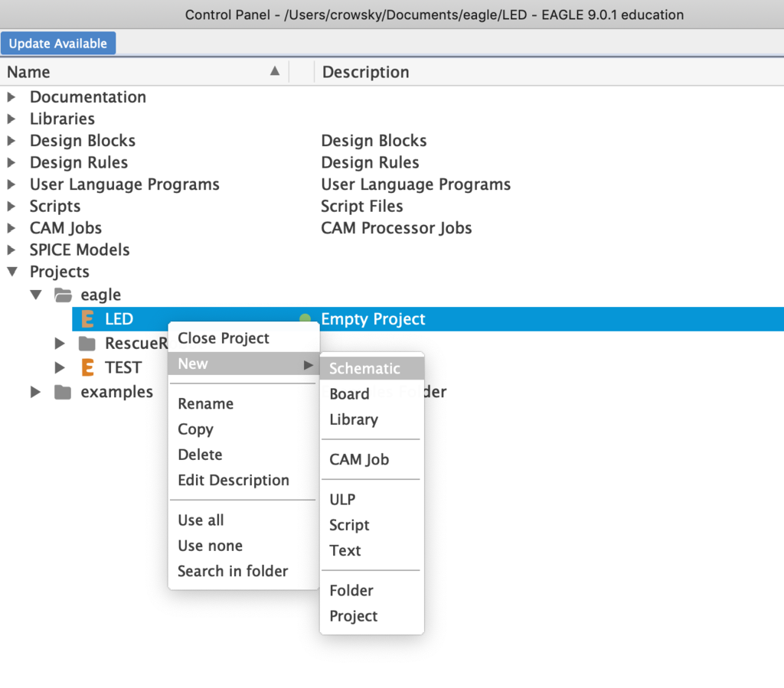The height and width of the screenshot is (688, 784).
Task: Click the 'Script Files' description
Action: click(361, 207)
